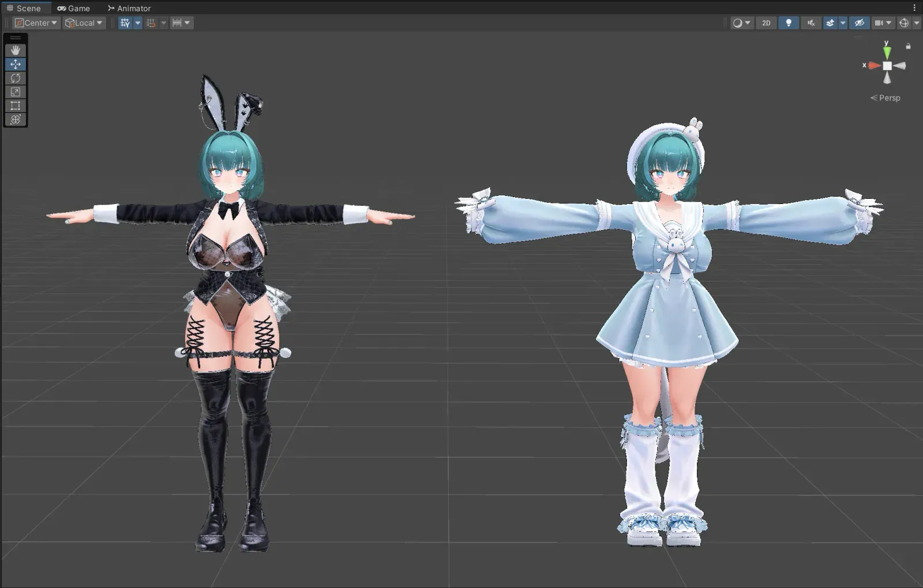Screen dimensions: 923x588
Task: Select the Move tool
Action: pos(16,64)
